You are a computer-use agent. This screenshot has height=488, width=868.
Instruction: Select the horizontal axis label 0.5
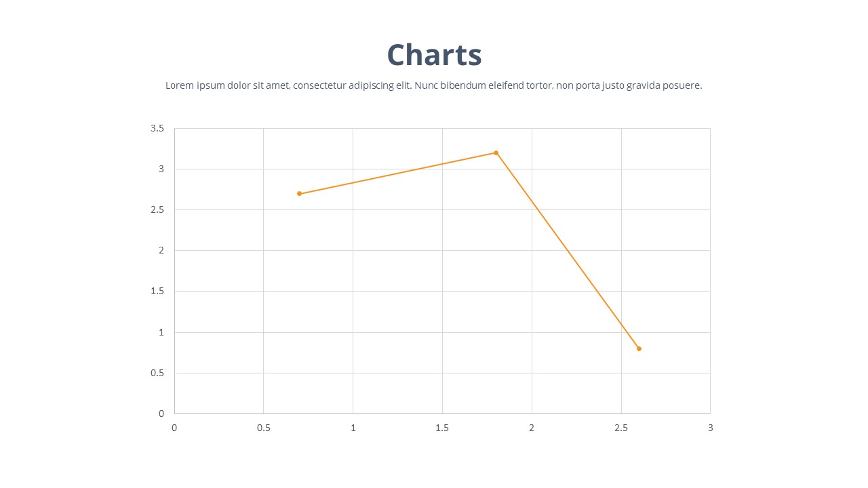(x=263, y=428)
